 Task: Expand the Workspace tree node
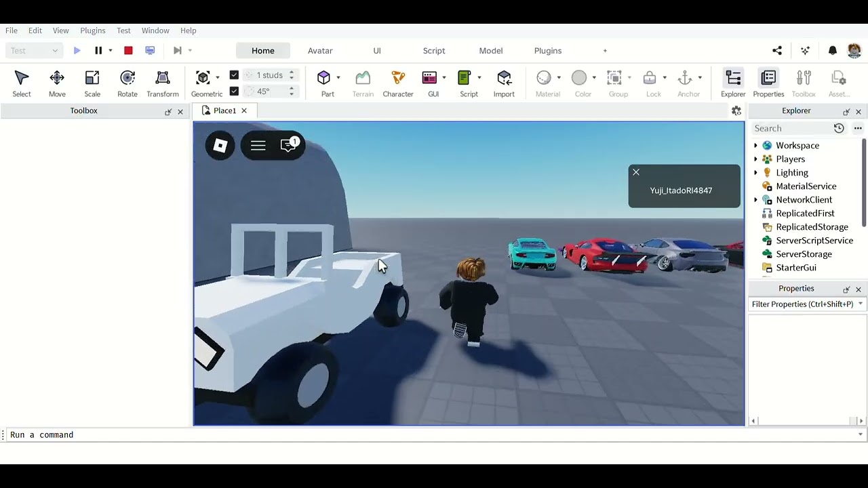point(755,146)
